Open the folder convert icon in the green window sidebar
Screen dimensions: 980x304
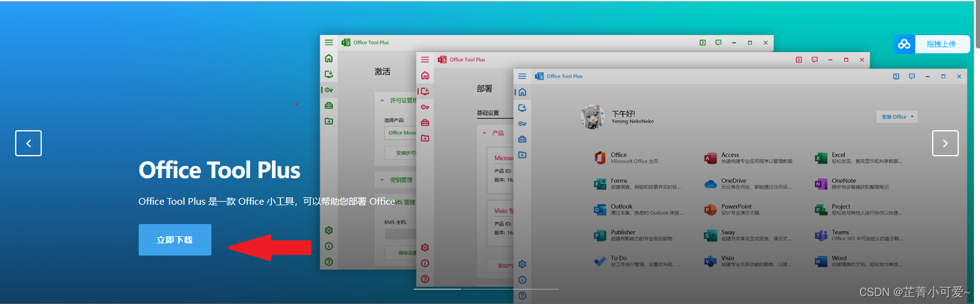(x=329, y=121)
